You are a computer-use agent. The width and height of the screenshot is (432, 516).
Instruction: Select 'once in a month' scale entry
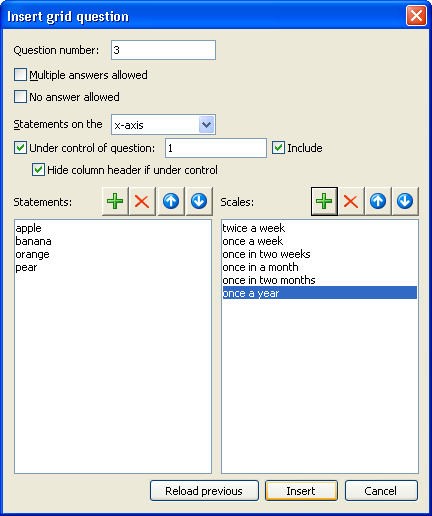pos(260,267)
